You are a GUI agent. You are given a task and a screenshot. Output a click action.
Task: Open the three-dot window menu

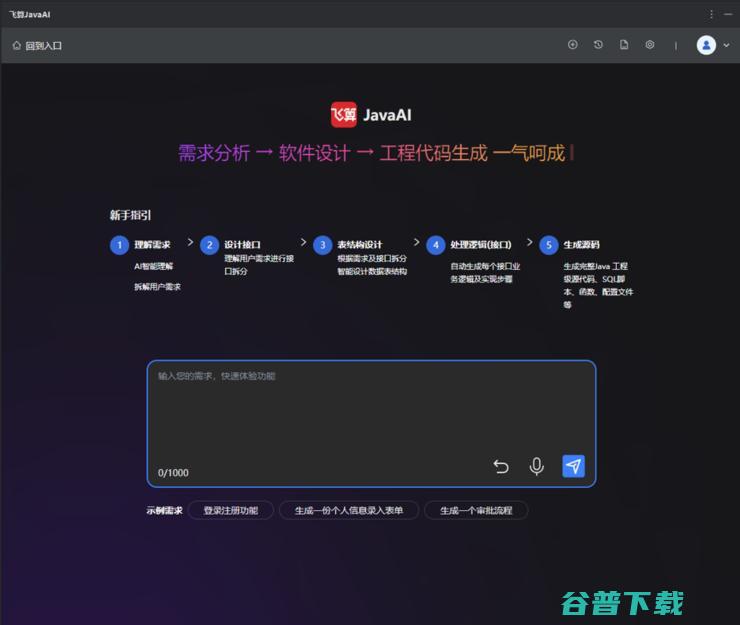click(x=711, y=14)
